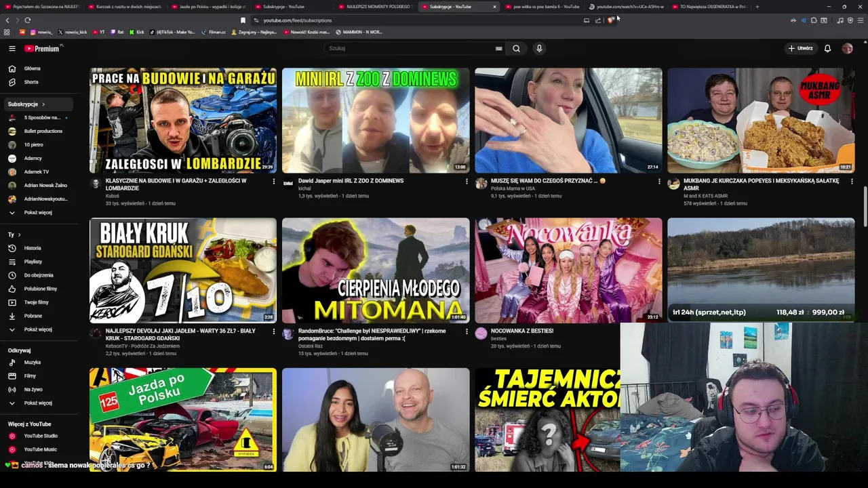
Task: Open the hamburger guide menu
Action: [12, 48]
